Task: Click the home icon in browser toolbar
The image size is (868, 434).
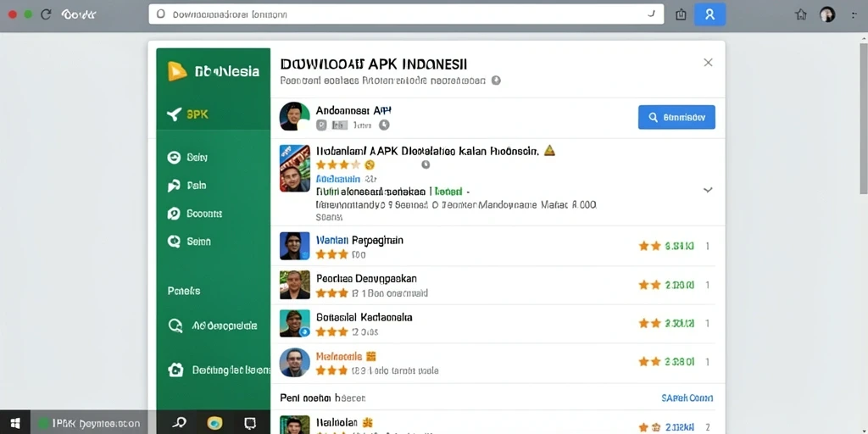Action: (x=800, y=15)
